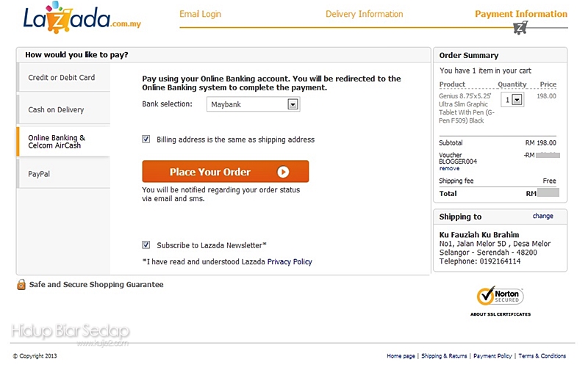588x373 pixels.
Task: Click the padlock Safe and Secure icon
Action: [x=21, y=285]
